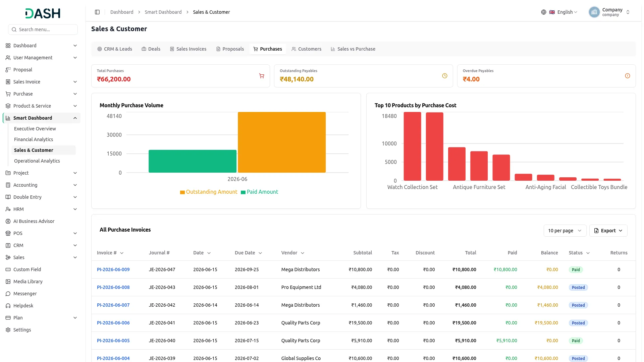644x362 pixels.
Task: Sort by Vendor column header
Action: tap(292, 253)
